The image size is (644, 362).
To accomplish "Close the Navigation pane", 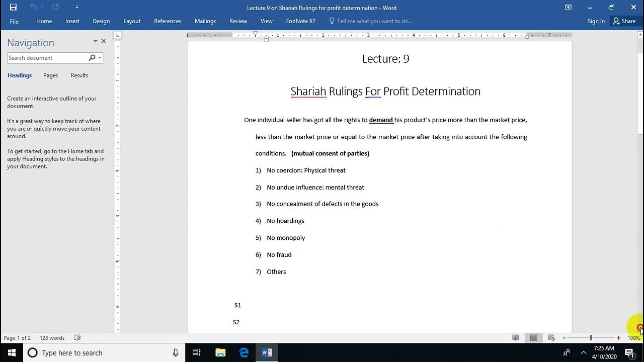I will 104,41.
